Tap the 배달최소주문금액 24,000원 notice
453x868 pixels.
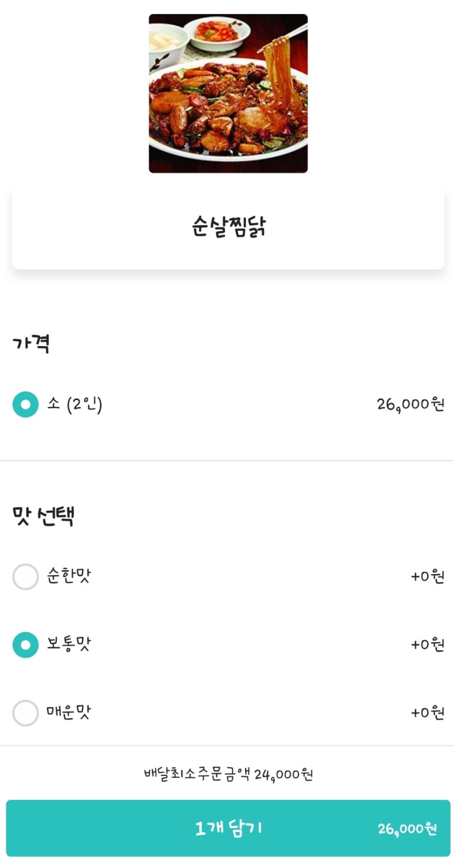228,774
